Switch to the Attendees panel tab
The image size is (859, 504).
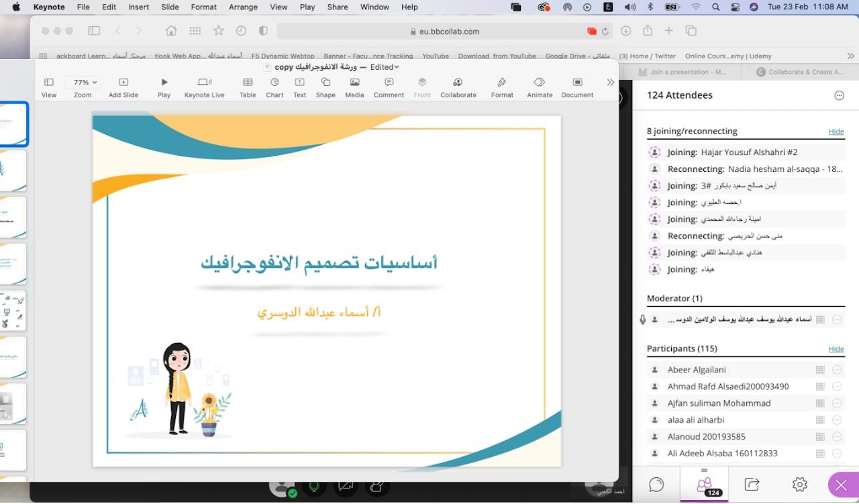click(x=704, y=484)
